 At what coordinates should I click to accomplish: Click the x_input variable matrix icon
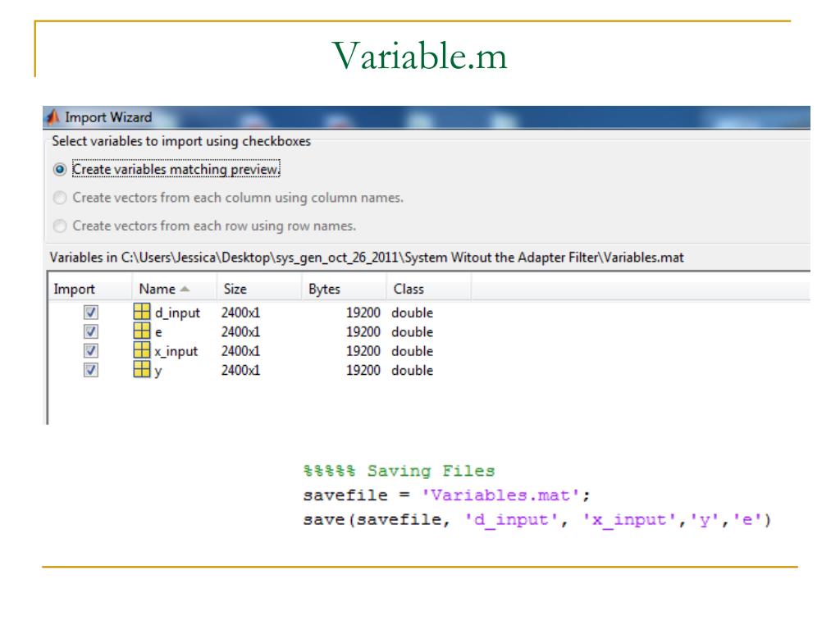[142, 349]
